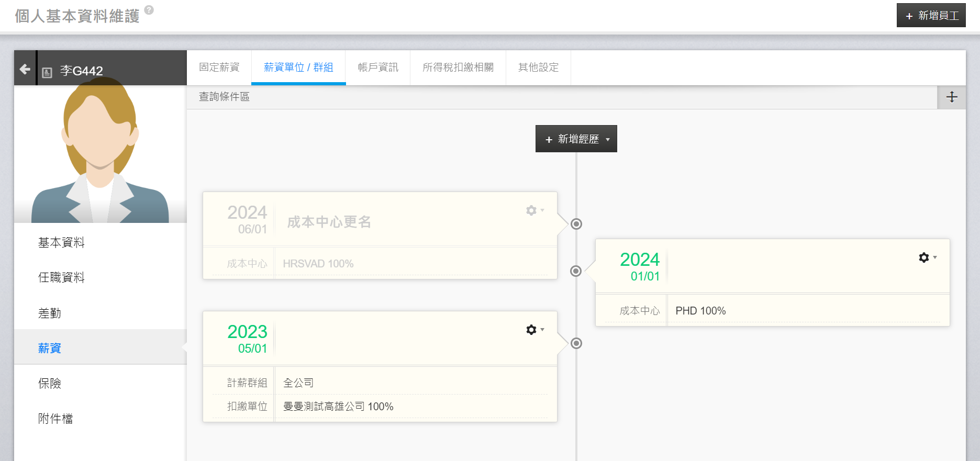The image size is (980, 461).
Task: Open the 新增經歷 dropdown button
Action: pos(576,139)
